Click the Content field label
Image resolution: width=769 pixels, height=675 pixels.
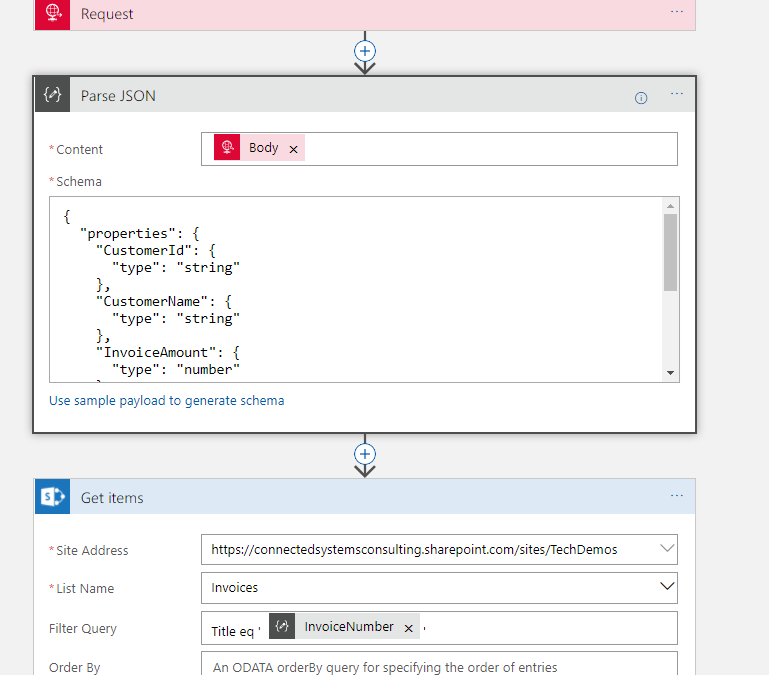79,149
